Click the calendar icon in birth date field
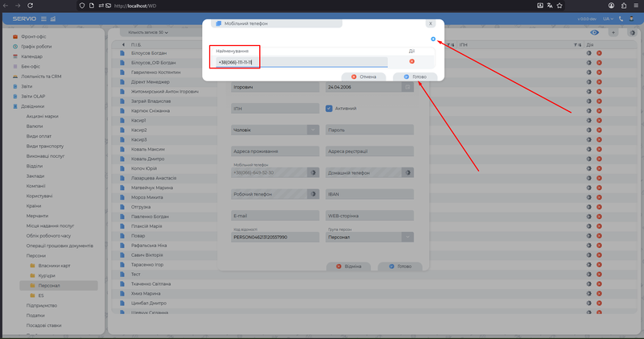Image resolution: width=644 pixels, height=339 pixels. pos(407,87)
